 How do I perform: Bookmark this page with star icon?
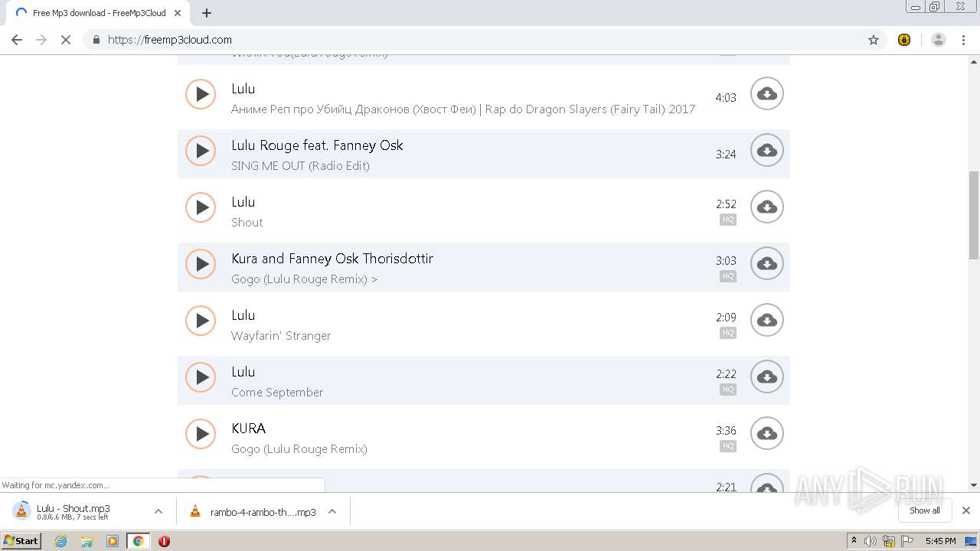[874, 40]
